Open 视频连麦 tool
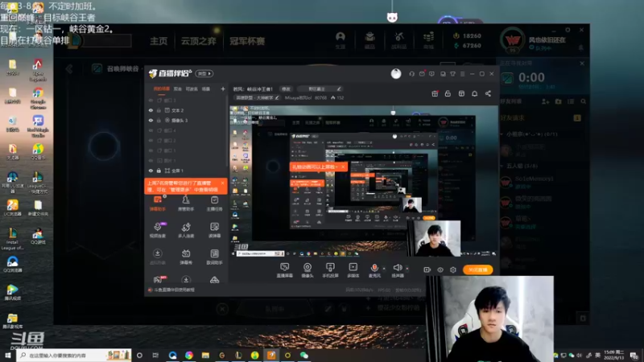Image resolution: width=644 pixels, height=362 pixels. tap(157, 230)
